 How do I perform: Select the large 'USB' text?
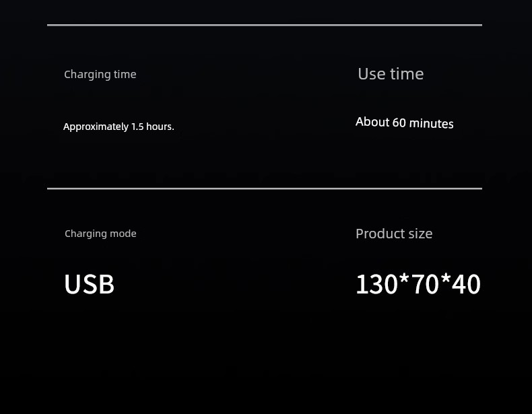point(90,284)
